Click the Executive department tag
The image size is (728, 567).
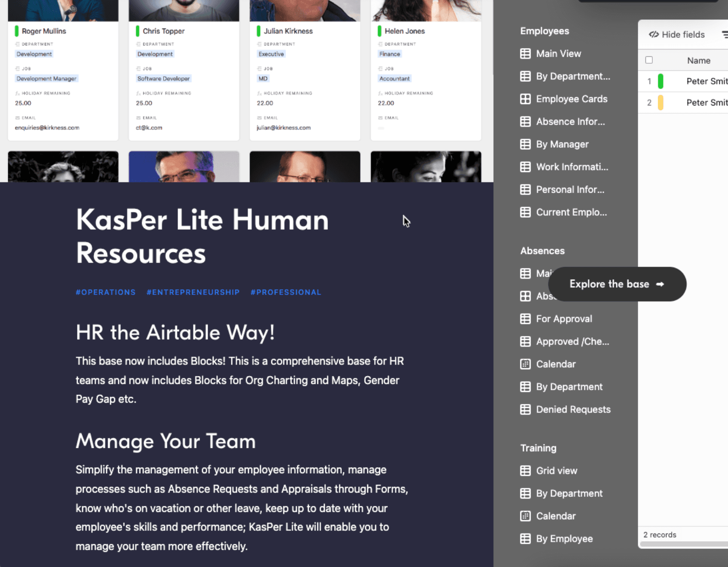point(271,54)
